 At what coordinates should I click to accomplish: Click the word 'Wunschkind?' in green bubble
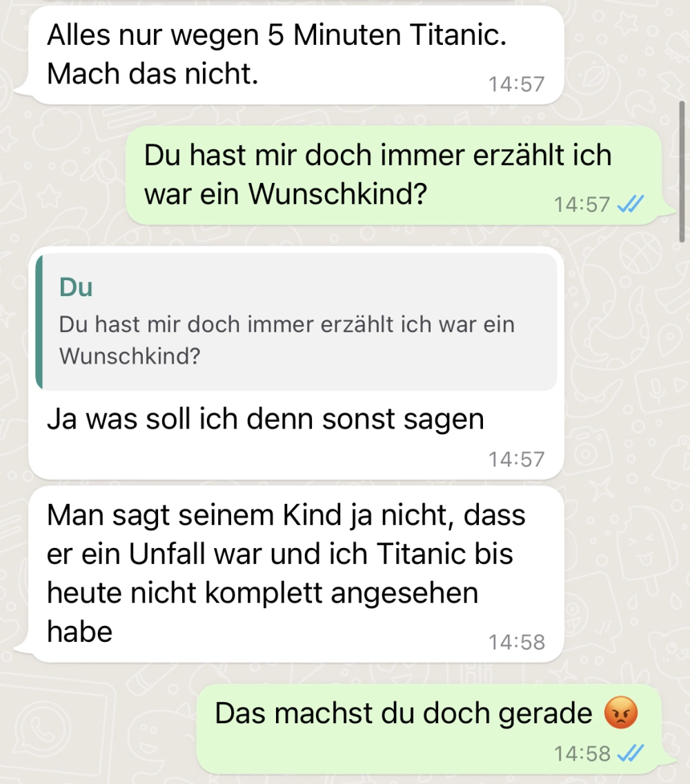click(337, 193)
